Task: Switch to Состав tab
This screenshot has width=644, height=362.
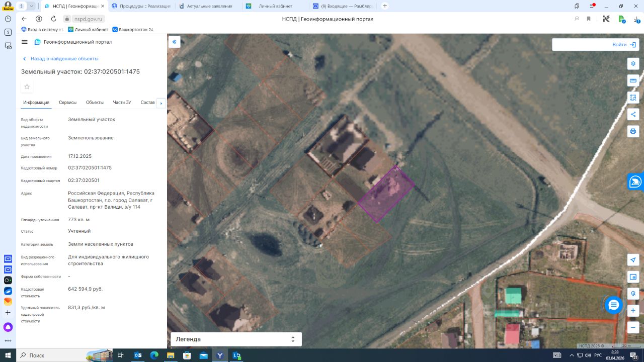Action: pos(147,103)
